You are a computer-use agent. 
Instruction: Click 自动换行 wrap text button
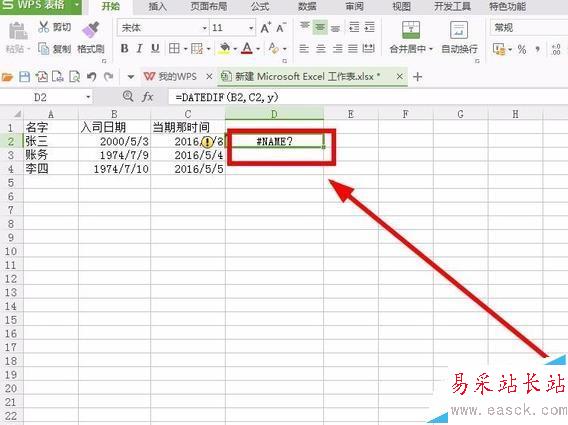pos(459,37)
